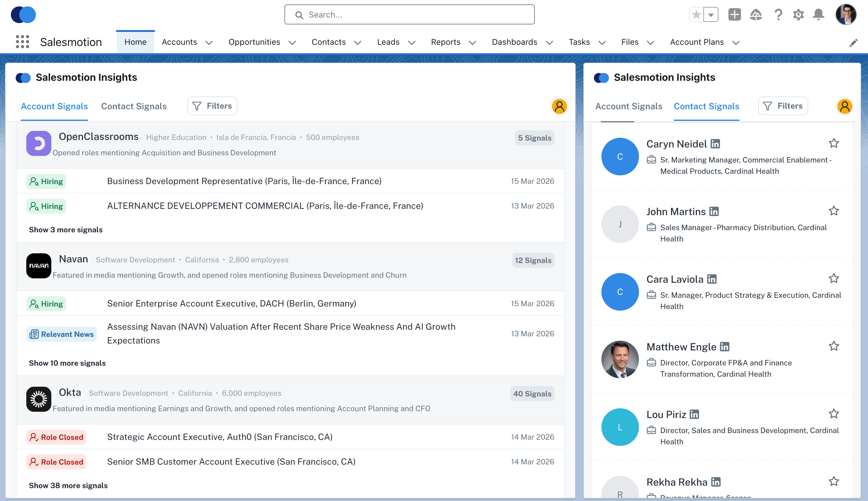The image size is (868, 501).
Task: Open John Martins's LinkedIn icon
Action: point(714,212)
